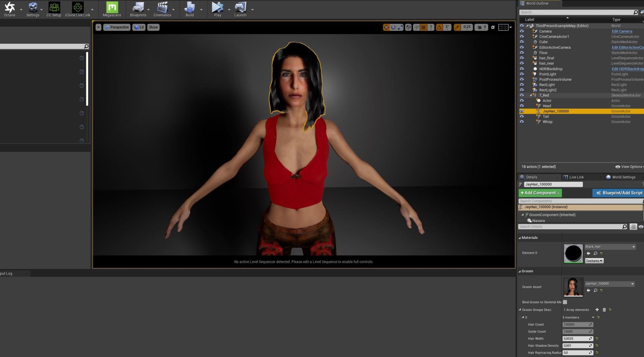The image size is (644, 357).
Task: Hide the Floor actor via eye icon
Action: [x=522, y=52]
